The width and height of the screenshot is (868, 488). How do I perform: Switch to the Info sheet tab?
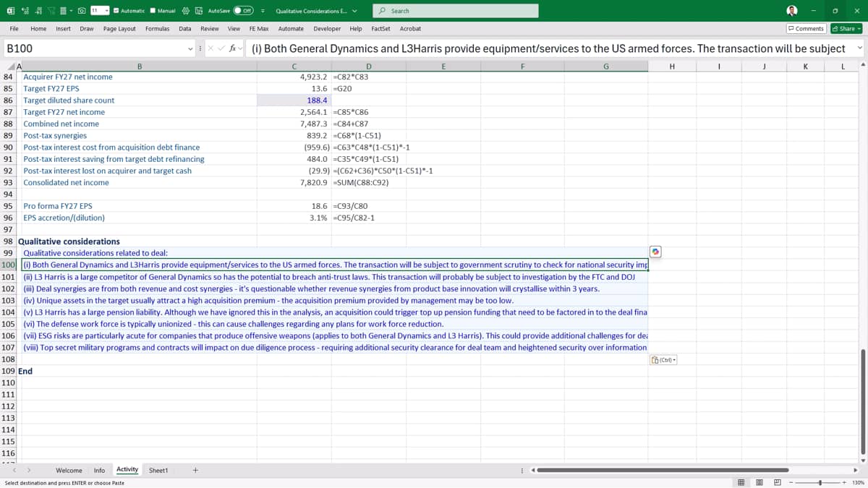coord(99,470)
